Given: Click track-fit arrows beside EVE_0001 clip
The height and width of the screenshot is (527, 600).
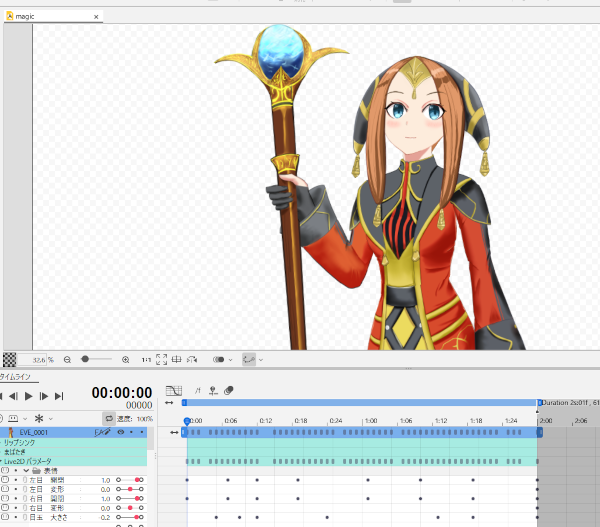Looking at the screenshot, I should click(x=174, y=432).
